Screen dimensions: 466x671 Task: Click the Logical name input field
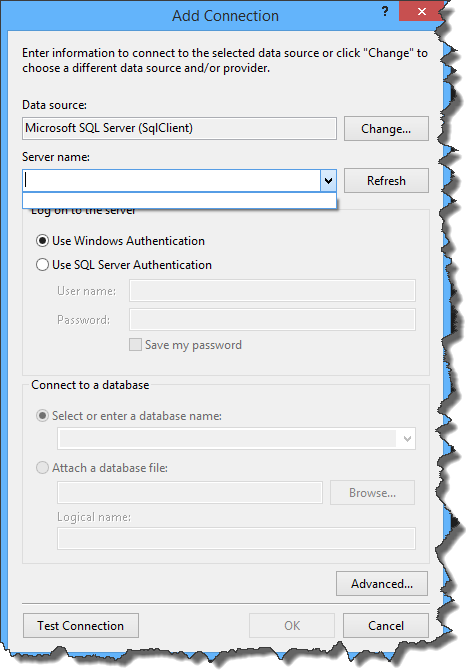[x=236, y=538]
